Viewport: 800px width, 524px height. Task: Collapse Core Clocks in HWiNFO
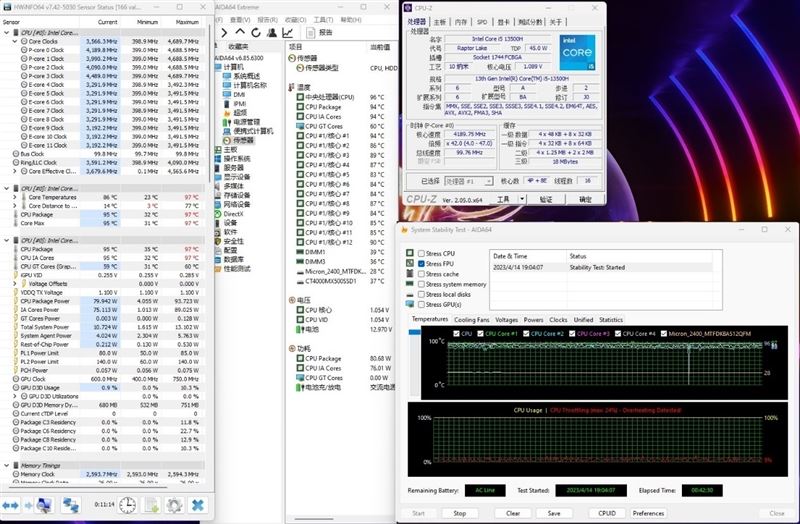click(x=15, y=41)
